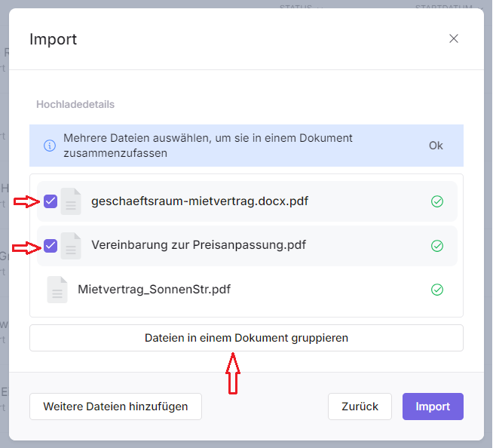This screenshot has width=493, height=448.
Task: Click Weitere Dateien hinzufügen button
Action: [x=115, y=407]
